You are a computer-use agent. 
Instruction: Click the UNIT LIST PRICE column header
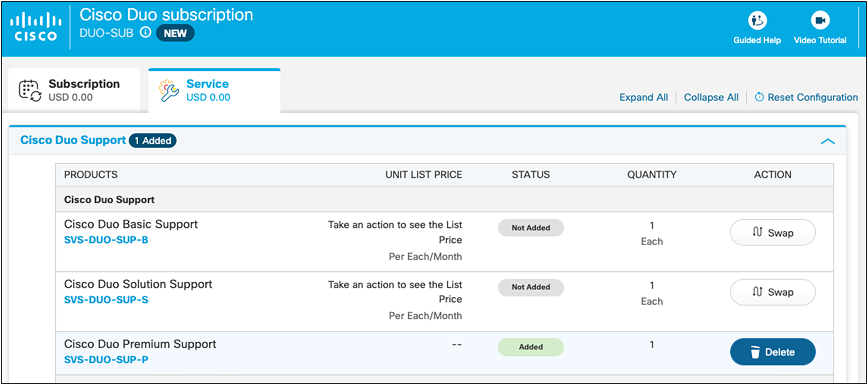pyautogui.click(x=423, y=174)
